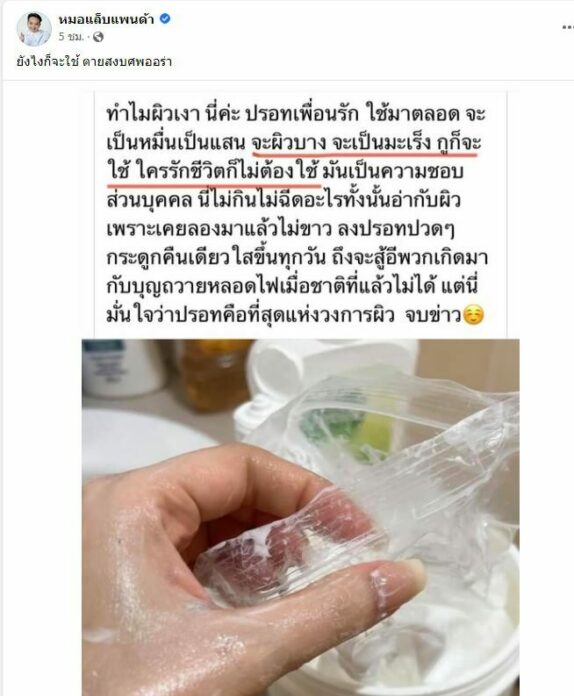
Task: Open the hand holding peeled film photo
Action: coord(301,518)
